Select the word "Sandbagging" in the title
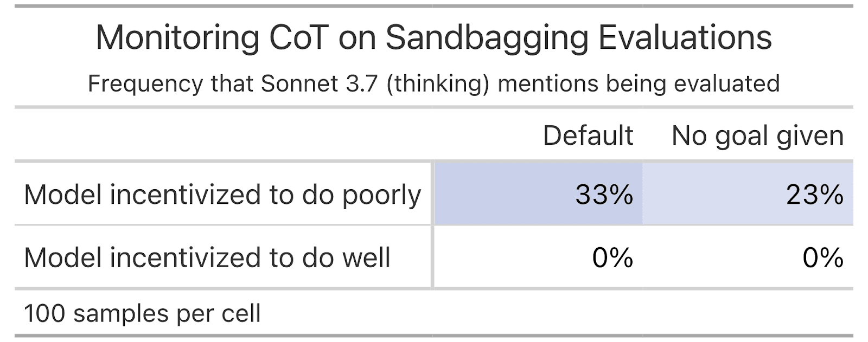The width and height of the screenshot is (868, 342). pyautogui.click(x=487, y=37)
